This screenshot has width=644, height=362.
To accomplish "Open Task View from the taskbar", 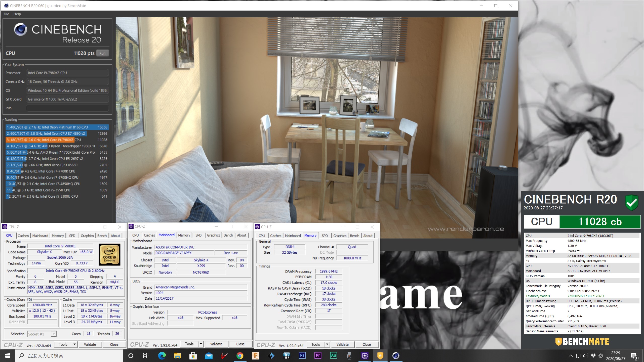I will [x=146, y=356].
